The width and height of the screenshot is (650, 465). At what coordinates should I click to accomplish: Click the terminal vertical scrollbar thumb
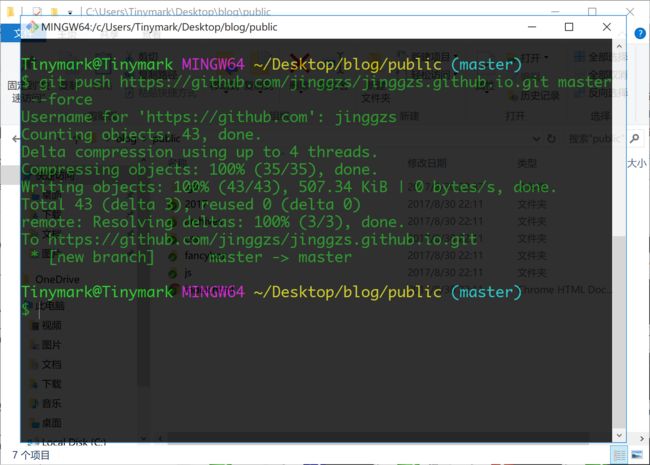[619, 332]
